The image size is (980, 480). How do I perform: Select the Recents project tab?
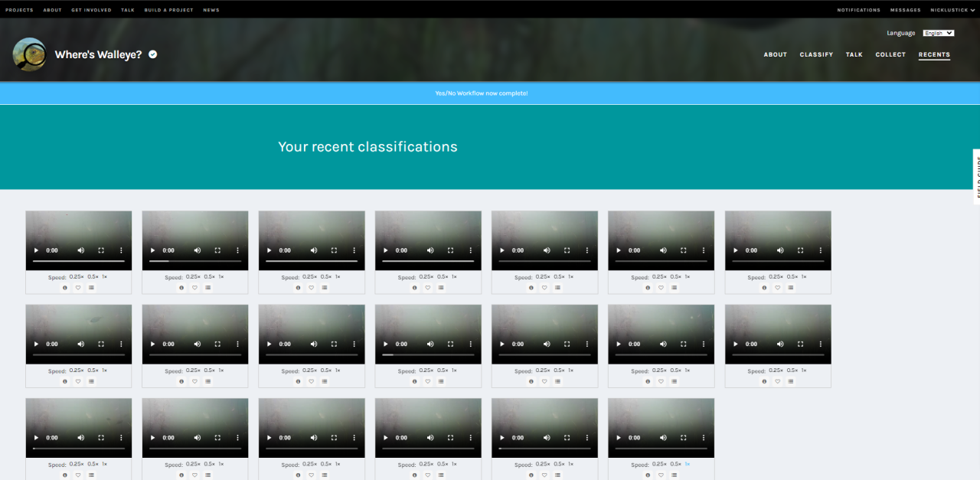(x=934, y=54)
